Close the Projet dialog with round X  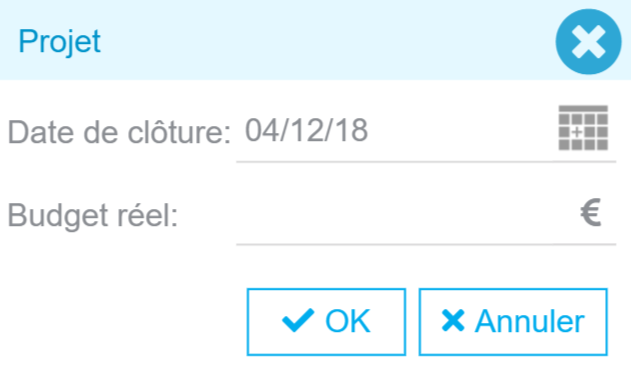click(x=588, y=41)
